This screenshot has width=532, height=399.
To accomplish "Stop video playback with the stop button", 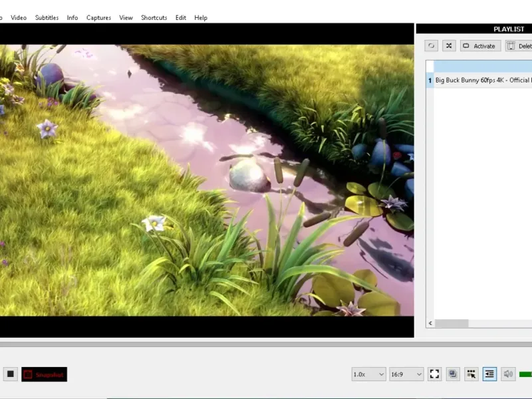I will (11, 374).
